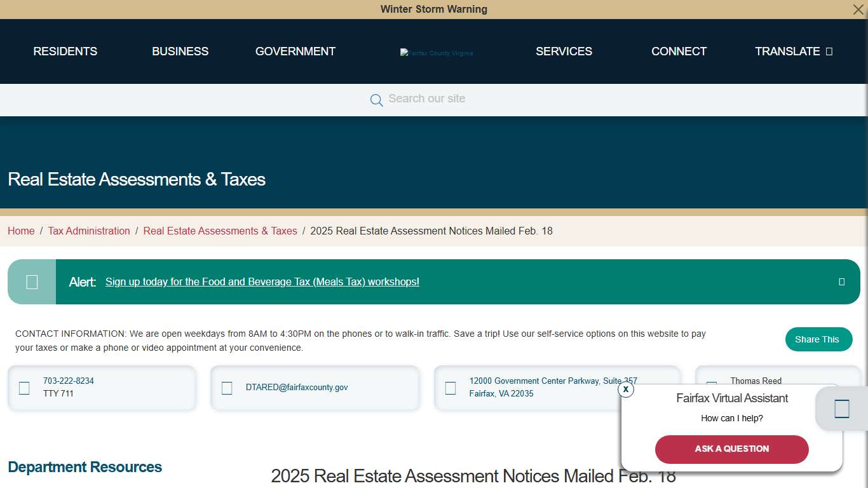The height and width of the screenshot is (488, 868).
Task: Open the Food and Beverage Tax workshops link
Action: coord(262,281)
